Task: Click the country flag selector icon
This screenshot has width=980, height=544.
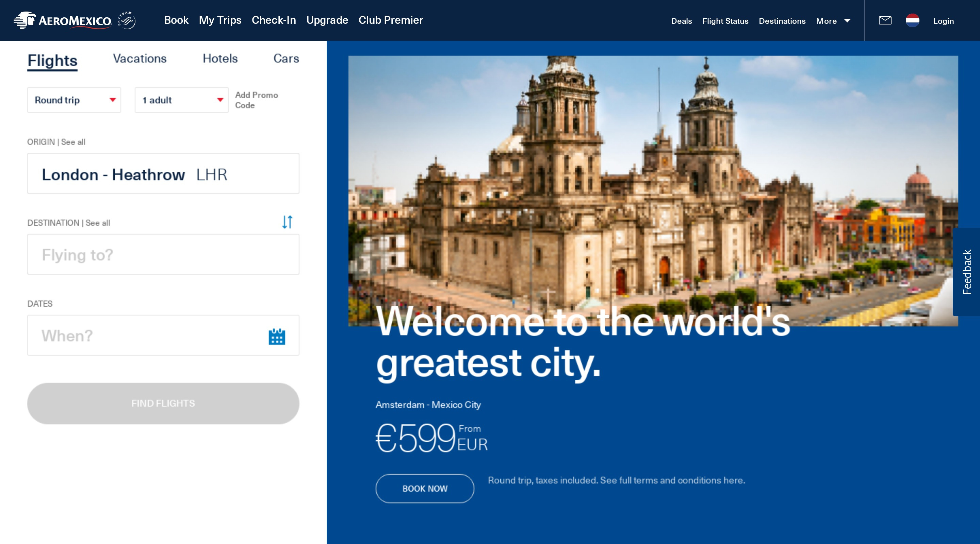Action: click(x=912, y=20)
